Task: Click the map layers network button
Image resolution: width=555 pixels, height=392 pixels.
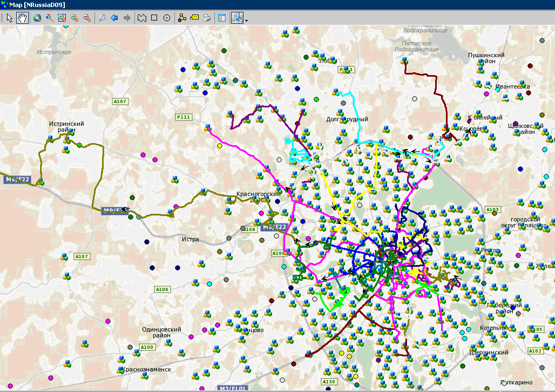Action: pos(238,18)
